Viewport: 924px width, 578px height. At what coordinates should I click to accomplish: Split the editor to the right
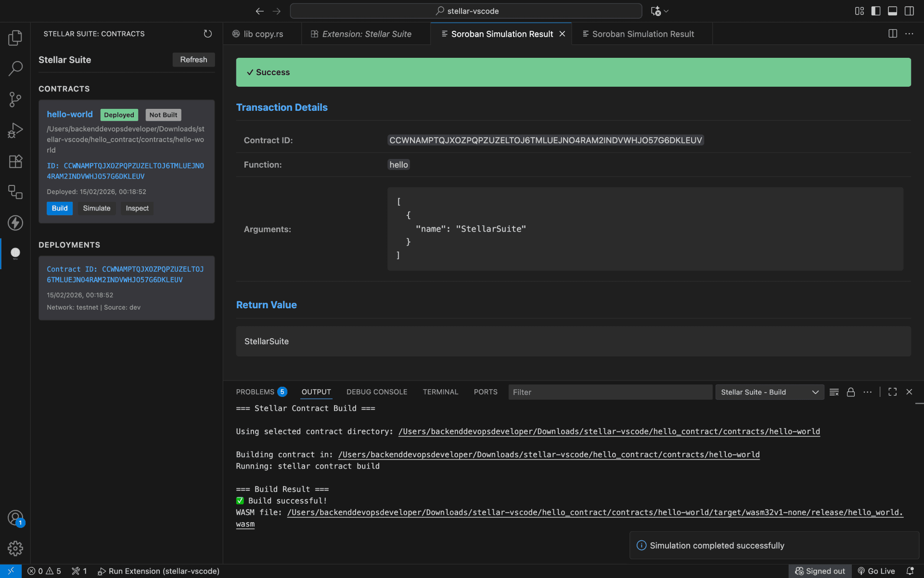(893, 34)
